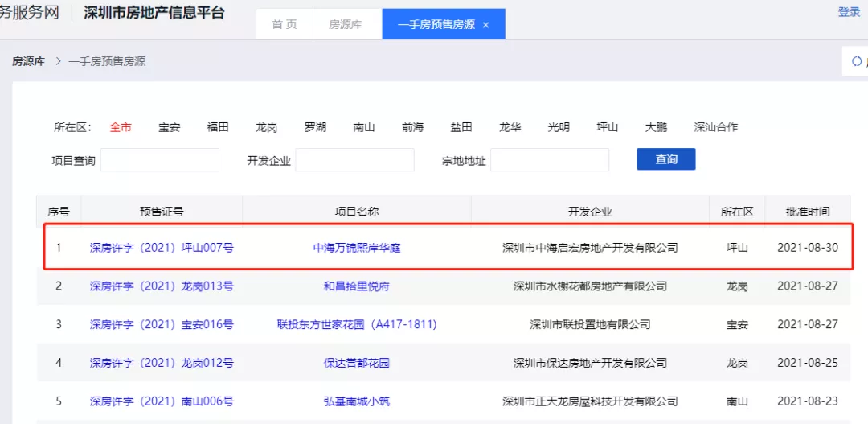Click approval date 2021-08-25

click(808, 363)
